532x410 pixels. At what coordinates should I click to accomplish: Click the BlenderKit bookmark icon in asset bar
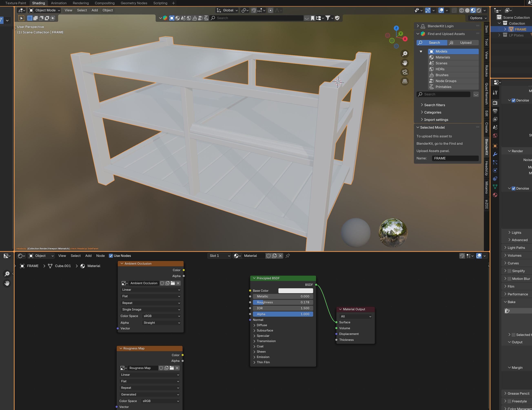[313, 18]
